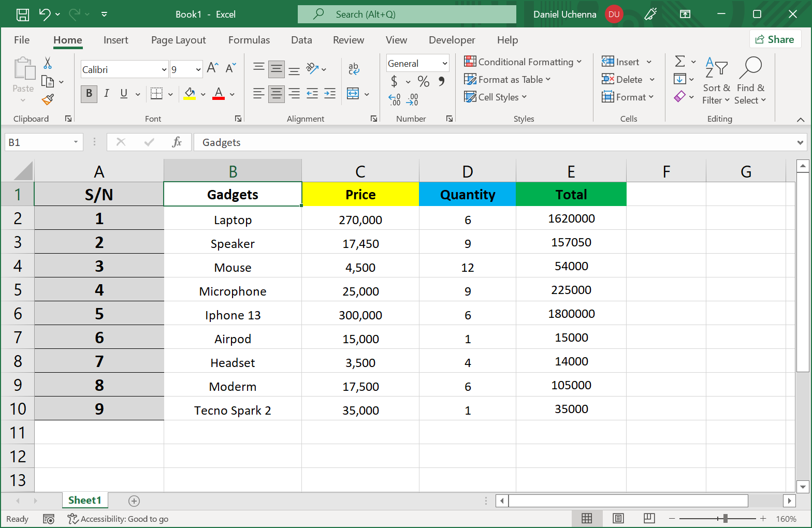
Task: Click the Percent Style icon
Action: pyautogui.click(x=424, y=81)
